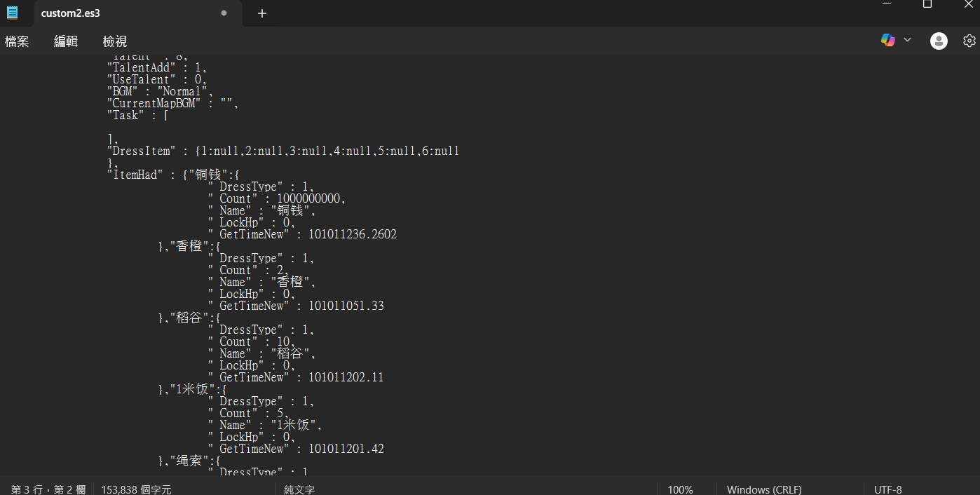Viewport: 980px width, 495px height.
Task: Open a new tab with plus button
Action: [262, 13]
